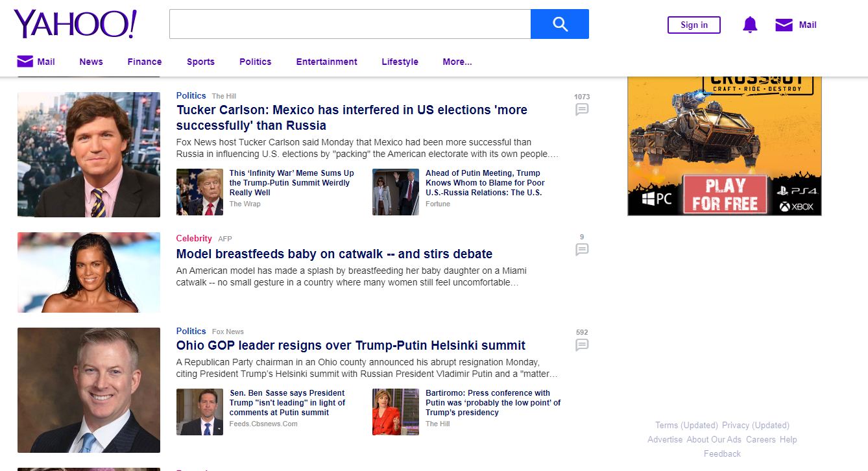Viewport: 868px width, 471px height.
Task: Expand the More... navigation menu
Action: pyautogui.click(x=457, y=62)
